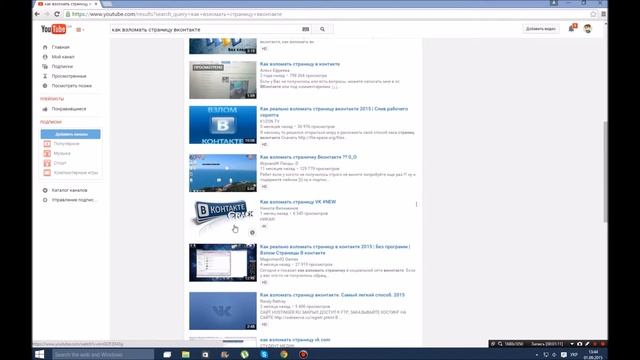Viewport: 640px width, 360px height.
Task: Open 'Понравившиеся' playlist
Action: (69, 109)
